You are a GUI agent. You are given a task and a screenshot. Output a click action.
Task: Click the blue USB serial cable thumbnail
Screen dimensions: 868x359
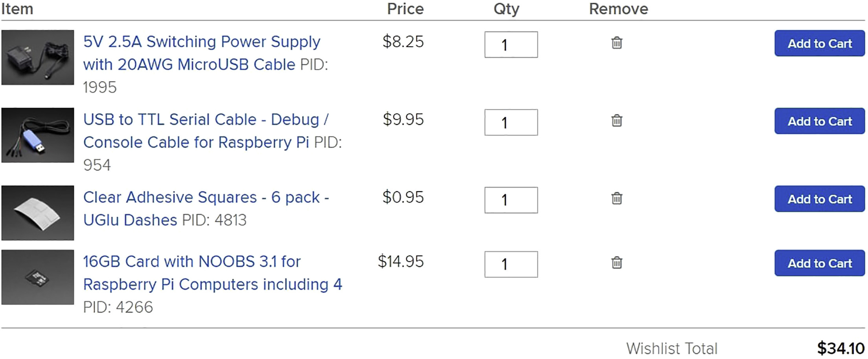(x=38, y=135)
